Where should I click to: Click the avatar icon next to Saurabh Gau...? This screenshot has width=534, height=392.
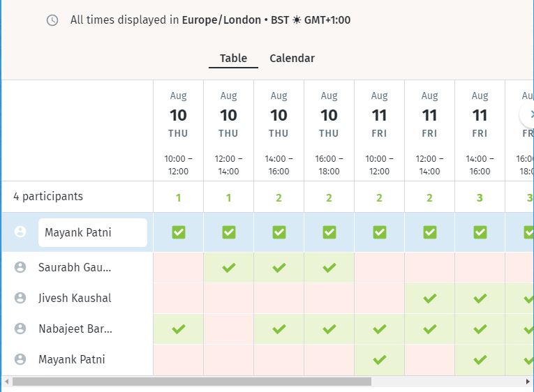(20, 267)
